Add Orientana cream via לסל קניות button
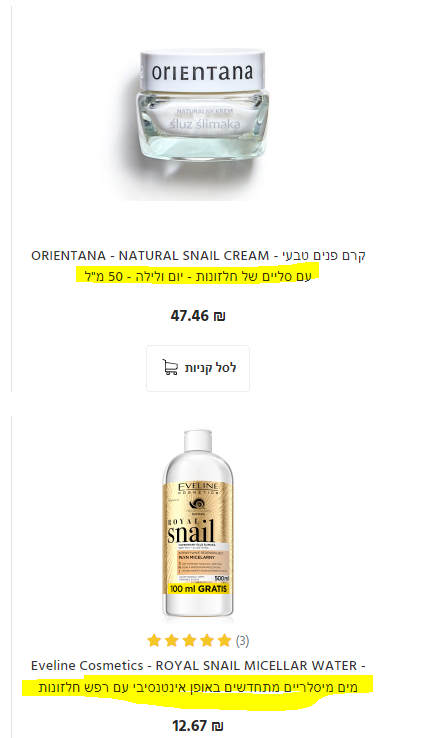 (x=198, y=368)
